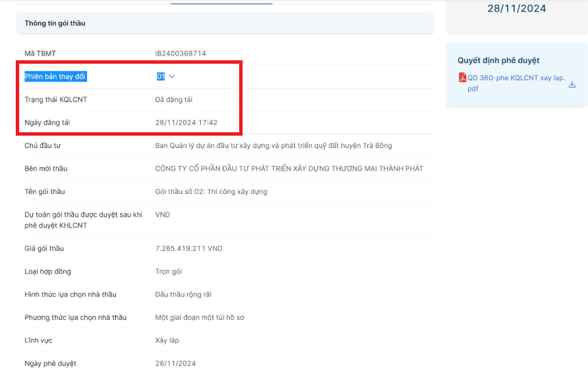Select the Mã TBMT code IB2400368714
This screenshot has height=370, width=588.
[180, 53]
